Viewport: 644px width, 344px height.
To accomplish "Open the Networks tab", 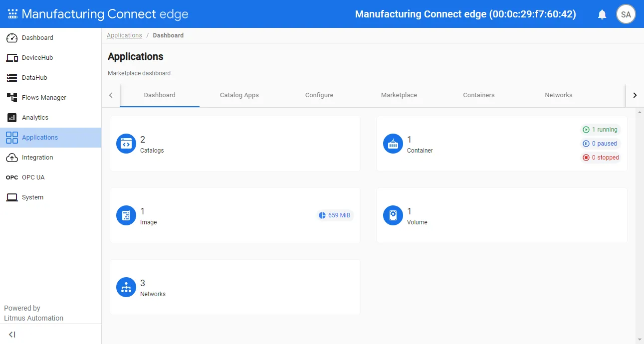I will click(x=559, y=95).
